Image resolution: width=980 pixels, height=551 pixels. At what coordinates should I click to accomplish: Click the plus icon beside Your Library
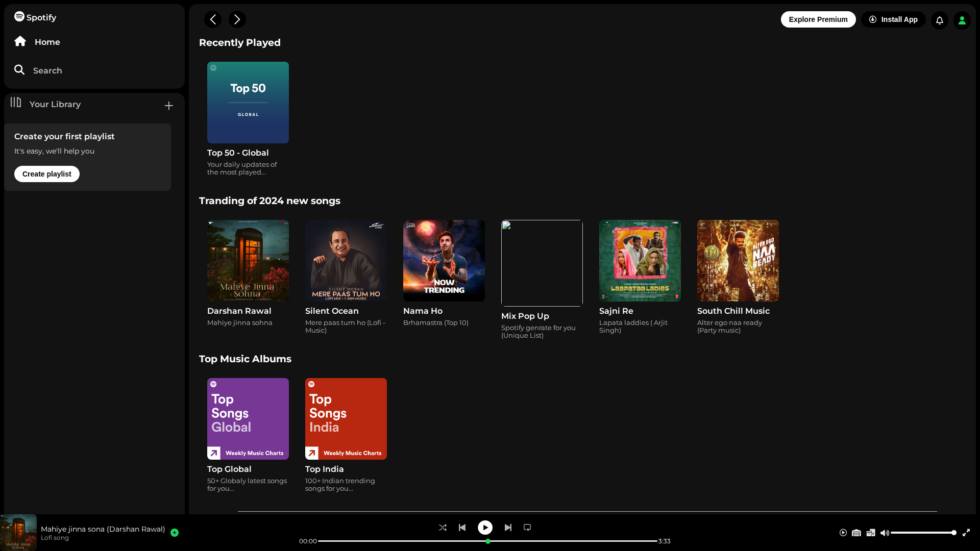[169, 106]
